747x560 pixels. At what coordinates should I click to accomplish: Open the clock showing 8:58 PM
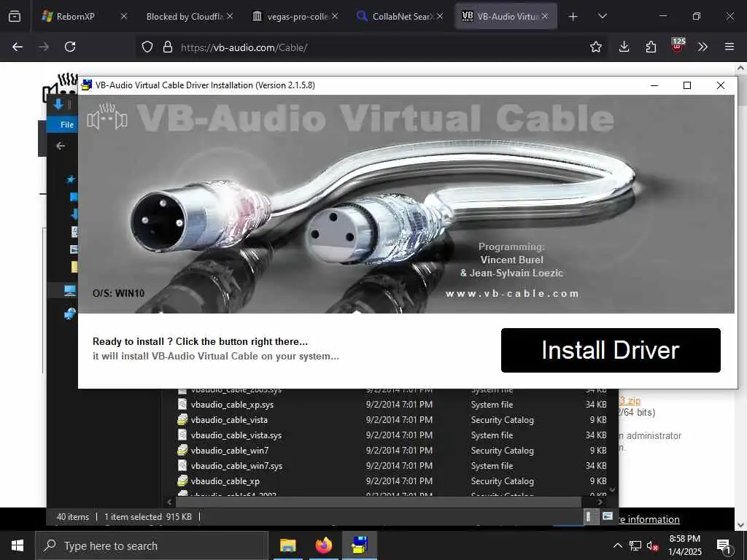pyautogui.click(x=684, y=545)
